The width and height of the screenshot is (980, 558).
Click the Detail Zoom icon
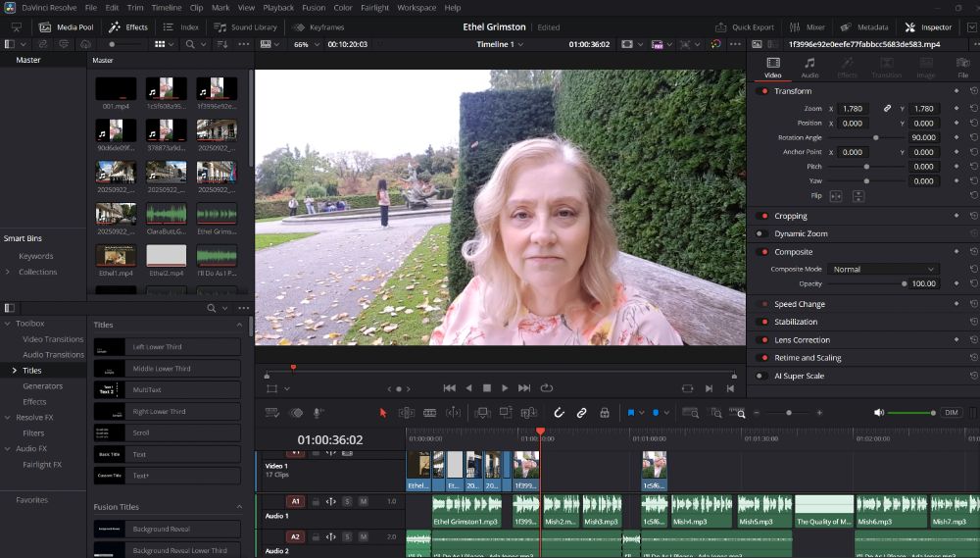tap(716, 413)
